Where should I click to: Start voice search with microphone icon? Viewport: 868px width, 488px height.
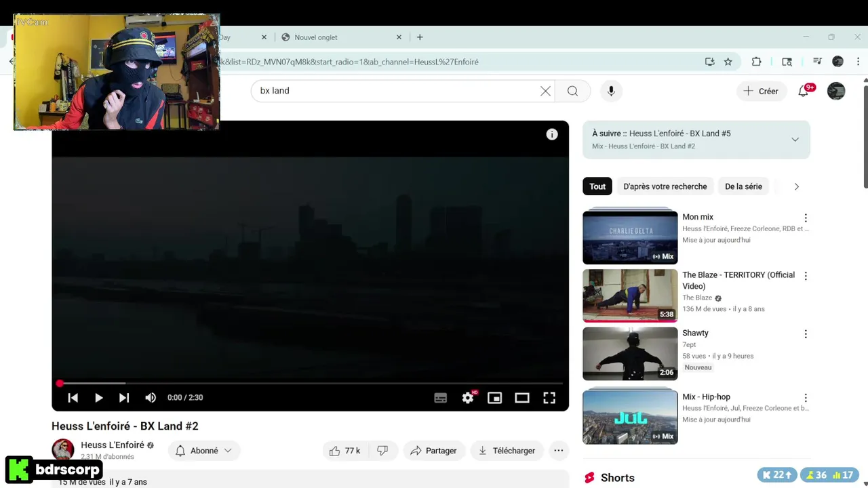click(611, 91)
